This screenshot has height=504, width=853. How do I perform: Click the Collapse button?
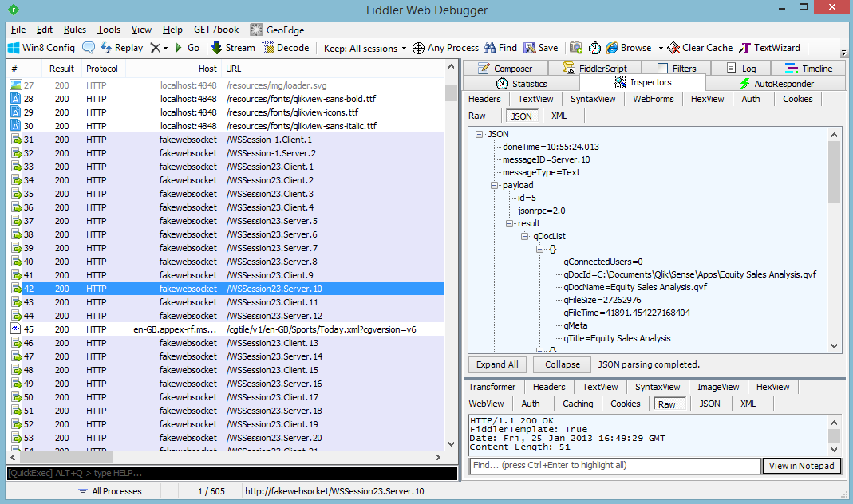point(563,364)
